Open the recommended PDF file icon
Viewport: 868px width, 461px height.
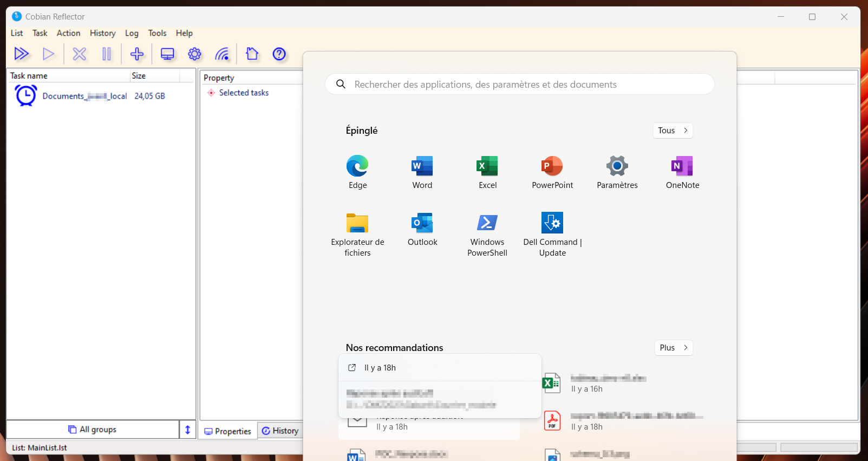[552, 421]
